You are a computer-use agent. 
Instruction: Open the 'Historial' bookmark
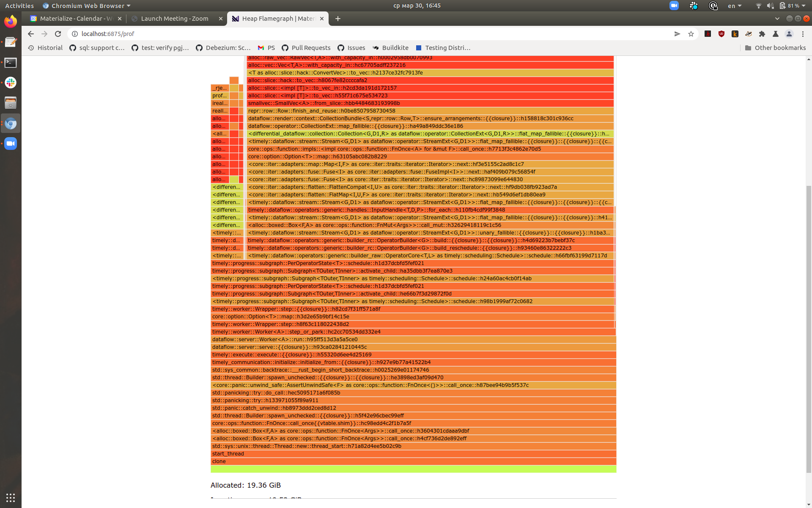point(45,48)
